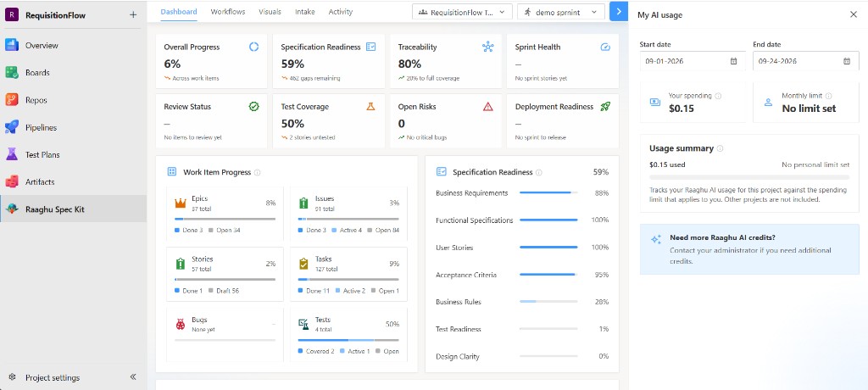
Task: Click the blue arrow expand button
Action: 618,11
